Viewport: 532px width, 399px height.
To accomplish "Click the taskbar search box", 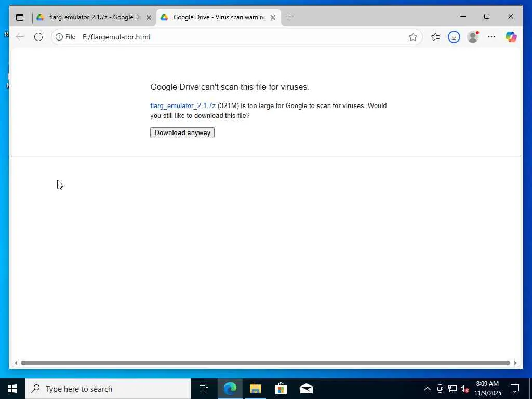I will click(108, 389).
